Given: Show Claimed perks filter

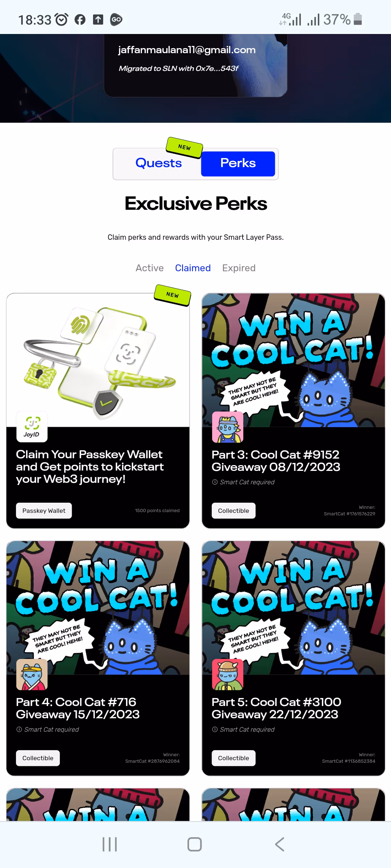Looking at the screenshot, I should click(x=193, y=268).
